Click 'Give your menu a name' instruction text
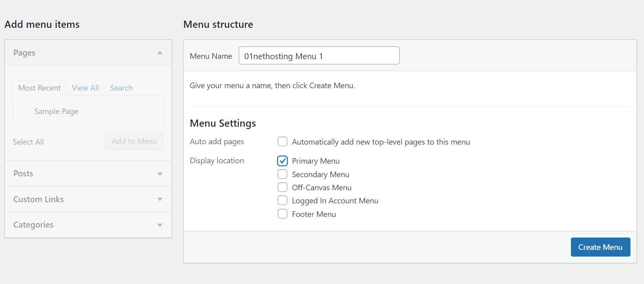This screenshot has height=284, width=644. [x=272, y=85]
